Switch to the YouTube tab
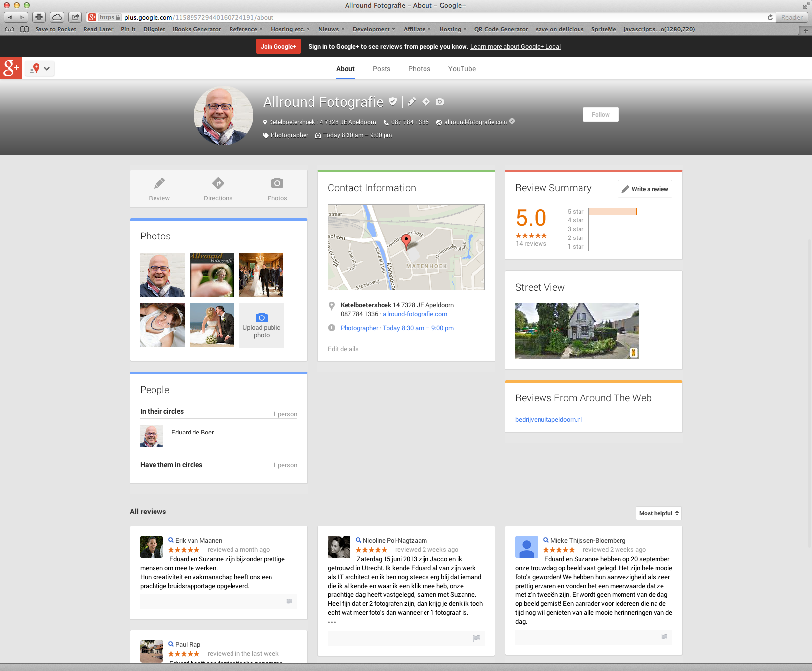 pos(462,69)
